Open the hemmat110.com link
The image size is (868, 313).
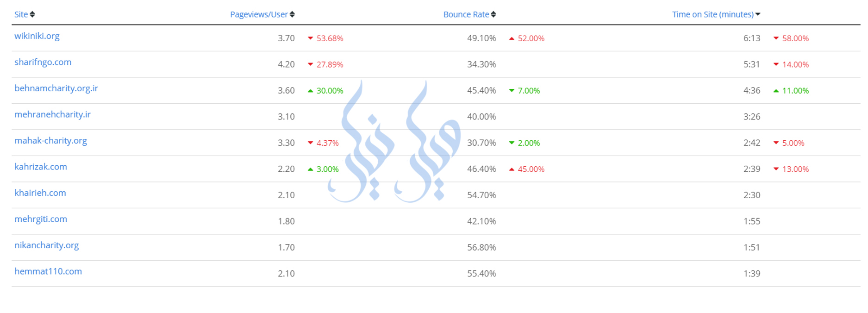(48, 271)
